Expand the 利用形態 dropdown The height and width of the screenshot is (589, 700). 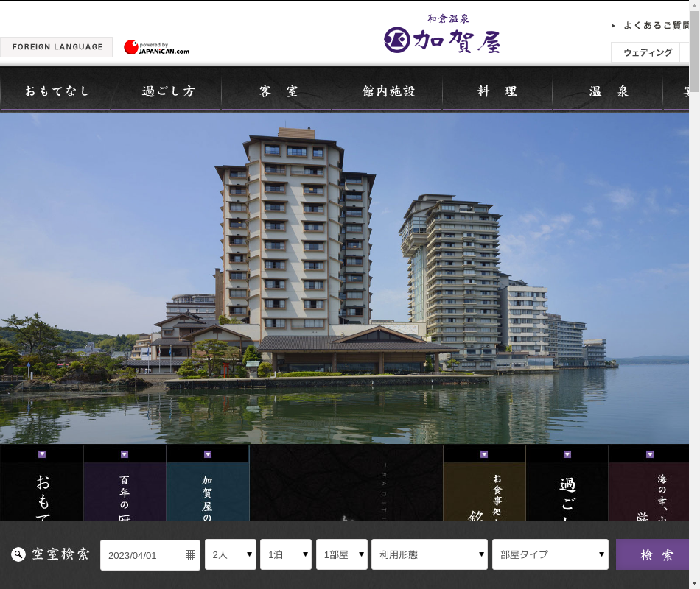click(x=430, y=554)
